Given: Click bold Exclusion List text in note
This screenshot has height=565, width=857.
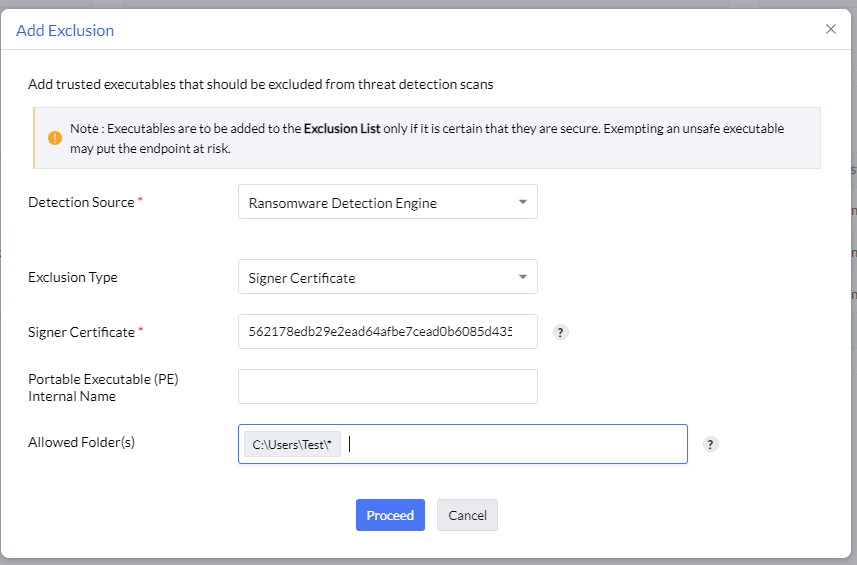Looking at the screenshot, I should (342, 129).
